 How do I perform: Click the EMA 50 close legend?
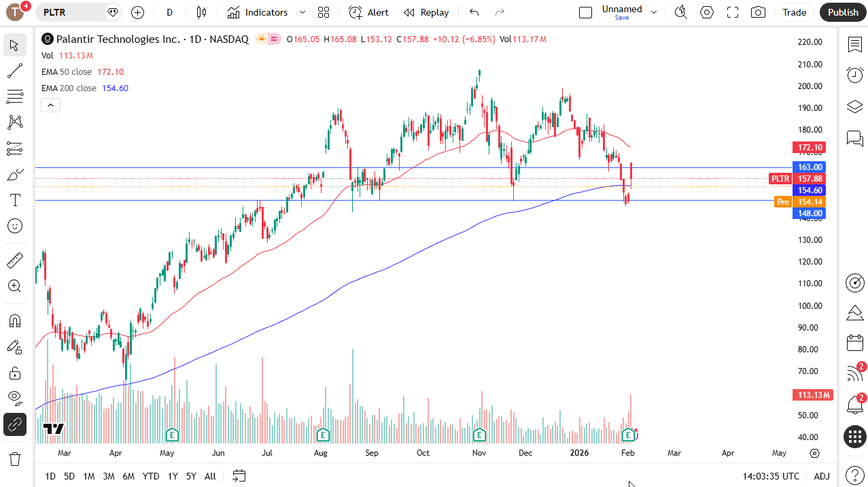tap(67, 71)
